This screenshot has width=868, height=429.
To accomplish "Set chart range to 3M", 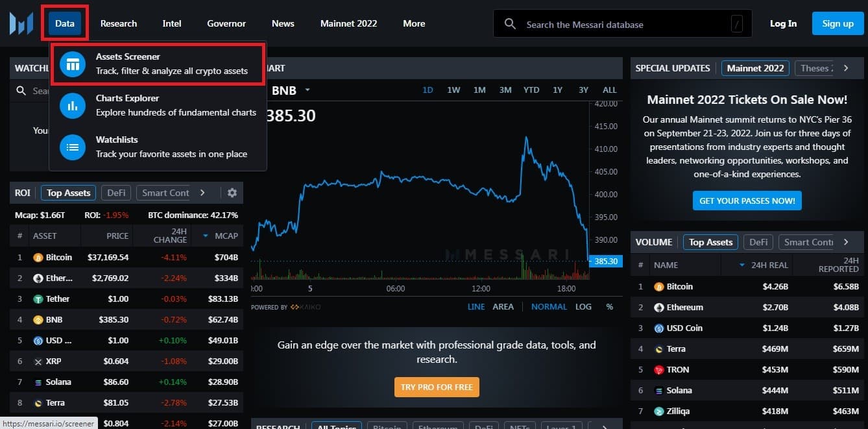I will pyautogui.click(x=505, y=90).
